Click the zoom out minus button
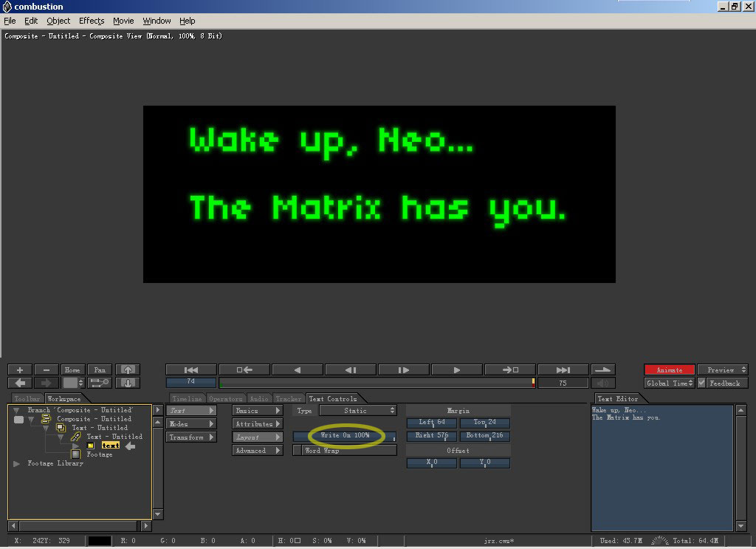This screenshot has height=549, width=756. tap(46, 369)
